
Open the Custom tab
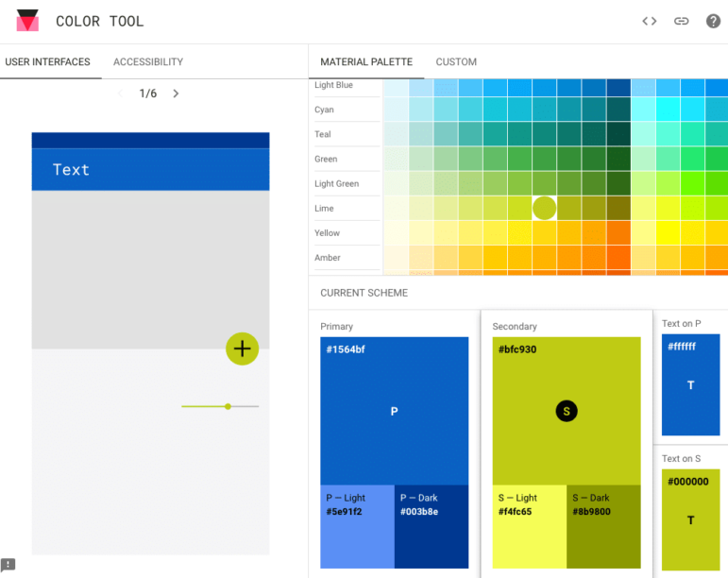click(456, 61)
